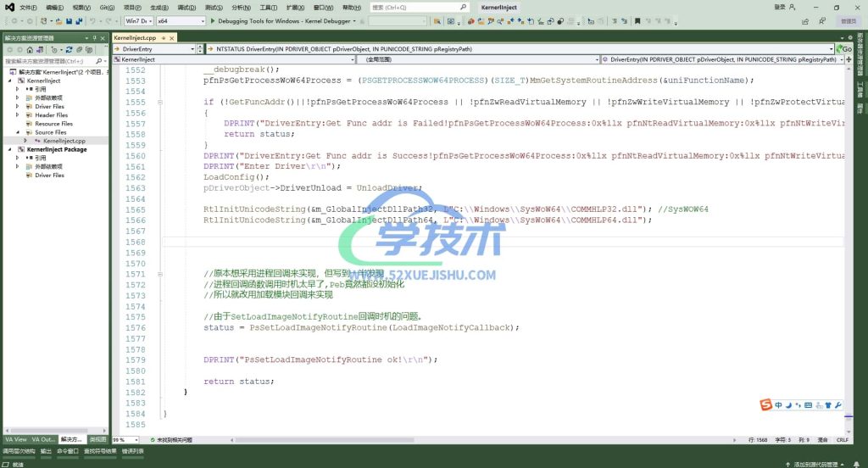Screen dimensions: 868x468
Task: Click the Open file folder toolbar icon
Action: [x=58, y=21]
